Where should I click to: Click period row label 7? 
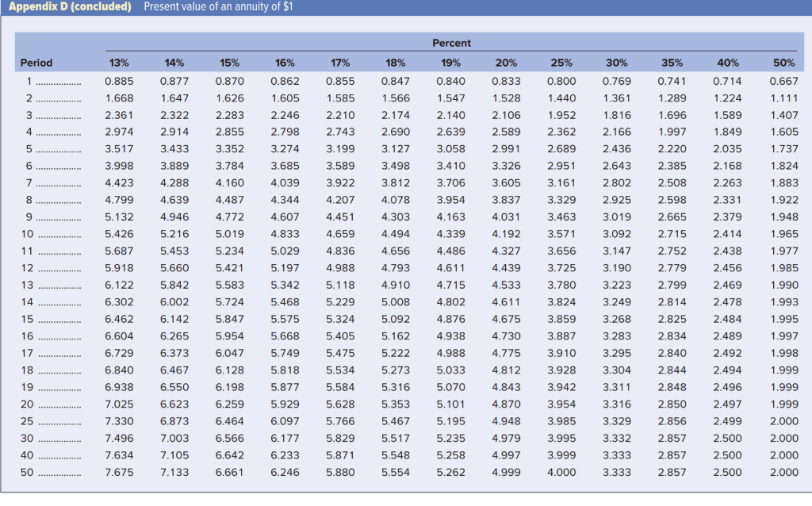[29, 183]
